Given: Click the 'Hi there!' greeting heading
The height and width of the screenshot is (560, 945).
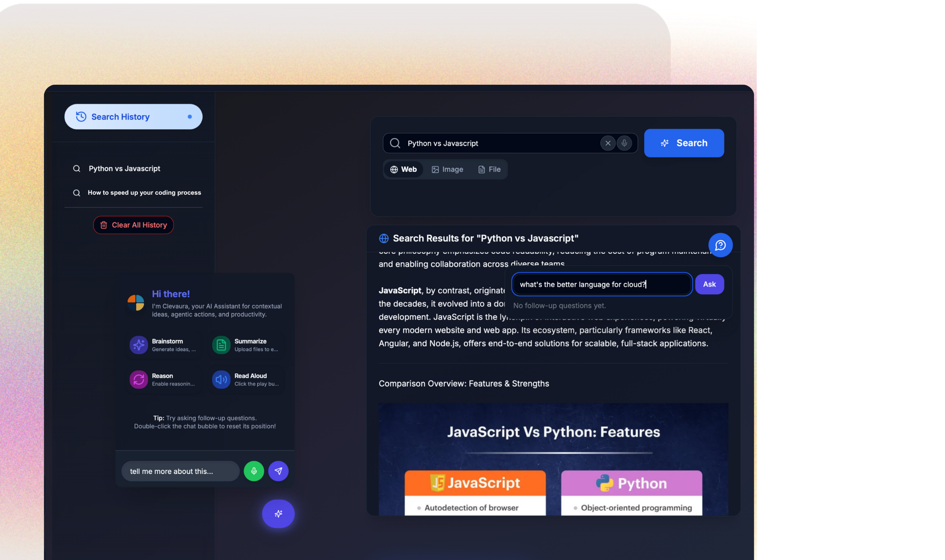Looking at the screenshot, I should click(171, 294).
